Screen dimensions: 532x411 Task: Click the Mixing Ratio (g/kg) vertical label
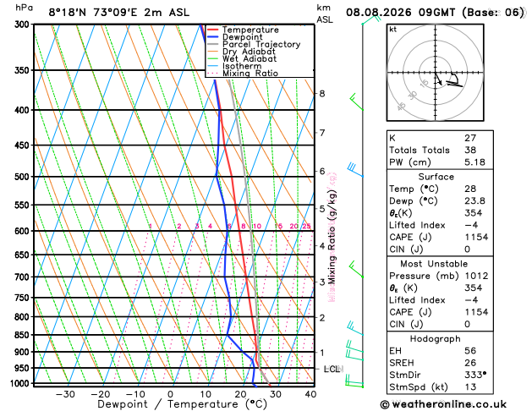click(x=332, y=238)
